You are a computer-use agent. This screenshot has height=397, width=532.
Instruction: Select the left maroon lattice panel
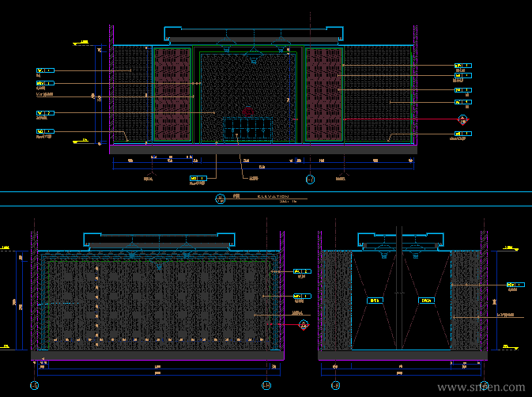click(172, 94)
